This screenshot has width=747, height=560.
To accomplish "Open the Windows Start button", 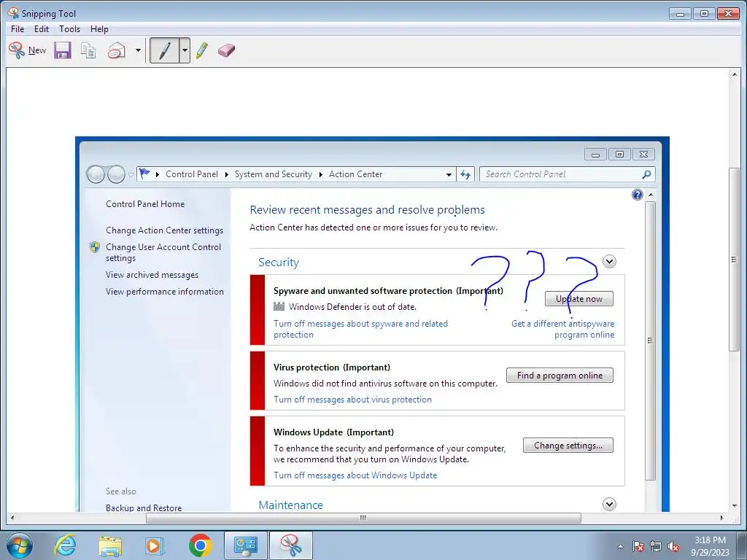I will (20, 545).
